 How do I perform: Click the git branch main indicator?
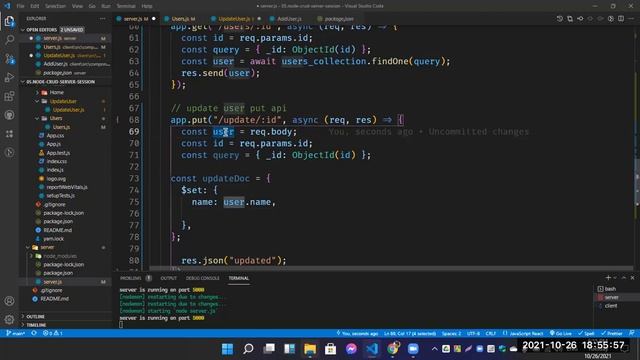16,333
